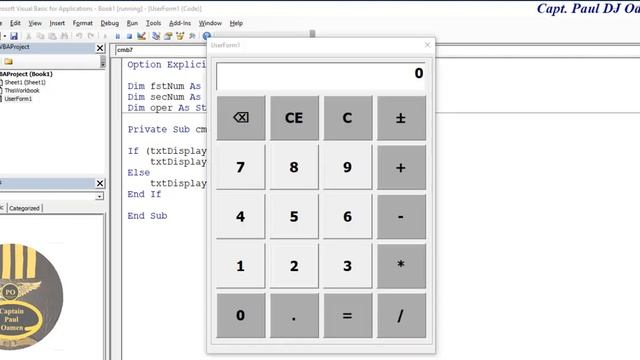Click digit 4 on calculator
This screenshot has height=360, width=640.
click(x=241, y=216)
